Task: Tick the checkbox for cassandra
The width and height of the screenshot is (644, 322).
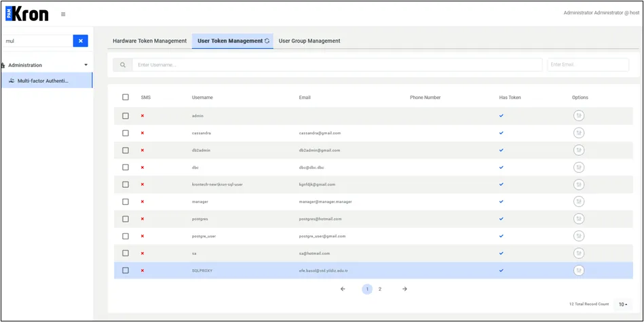Action: 126,134
